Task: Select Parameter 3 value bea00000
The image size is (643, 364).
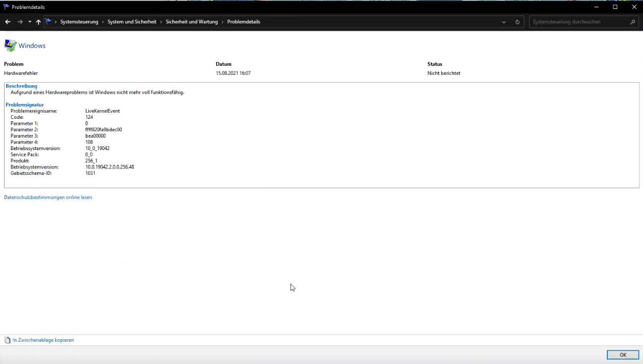Action: [96, 136]
